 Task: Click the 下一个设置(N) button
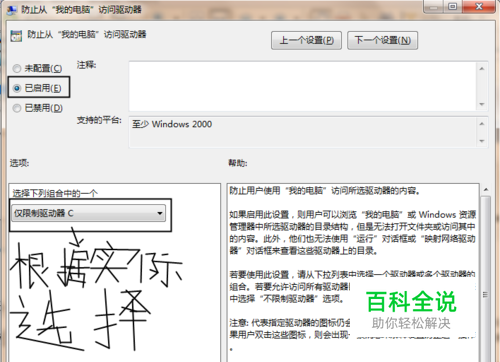(382, 40)
